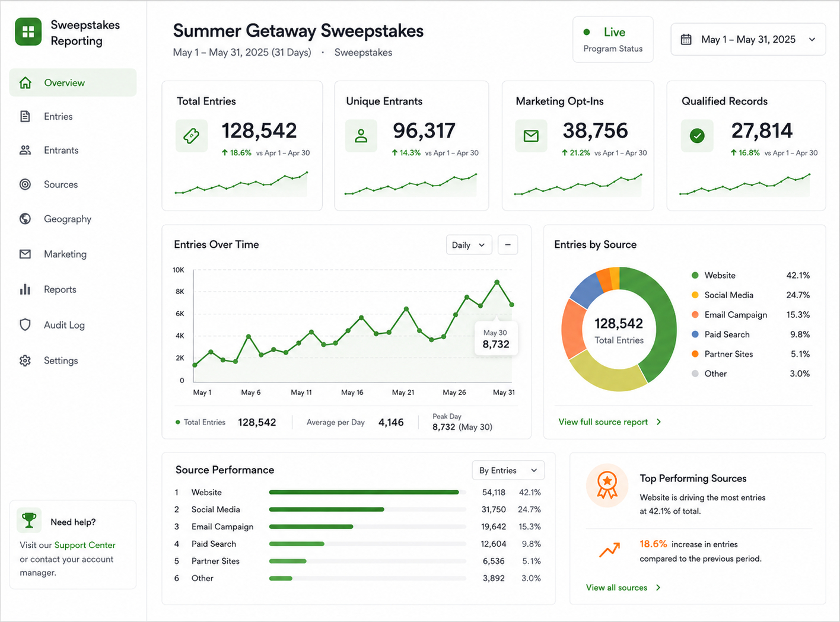Click the calendar icon in date range picker

(686, 40)
